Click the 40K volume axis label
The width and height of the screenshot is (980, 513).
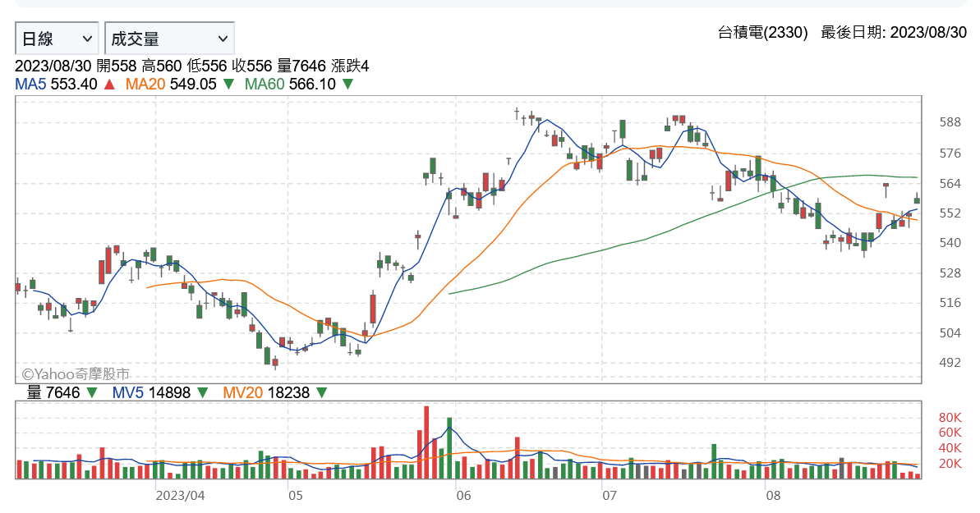point(950,448)
